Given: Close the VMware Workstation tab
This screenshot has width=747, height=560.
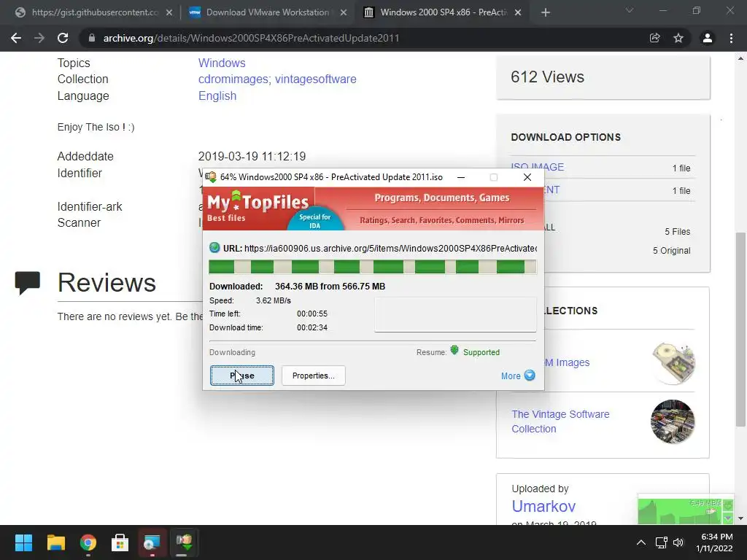Looking at the screenshot, I should (x=344, y=13).
